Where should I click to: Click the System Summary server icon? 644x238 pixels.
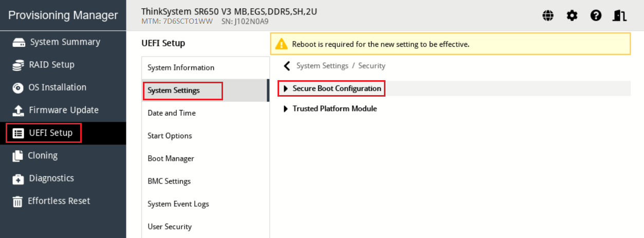pos(19,42)
